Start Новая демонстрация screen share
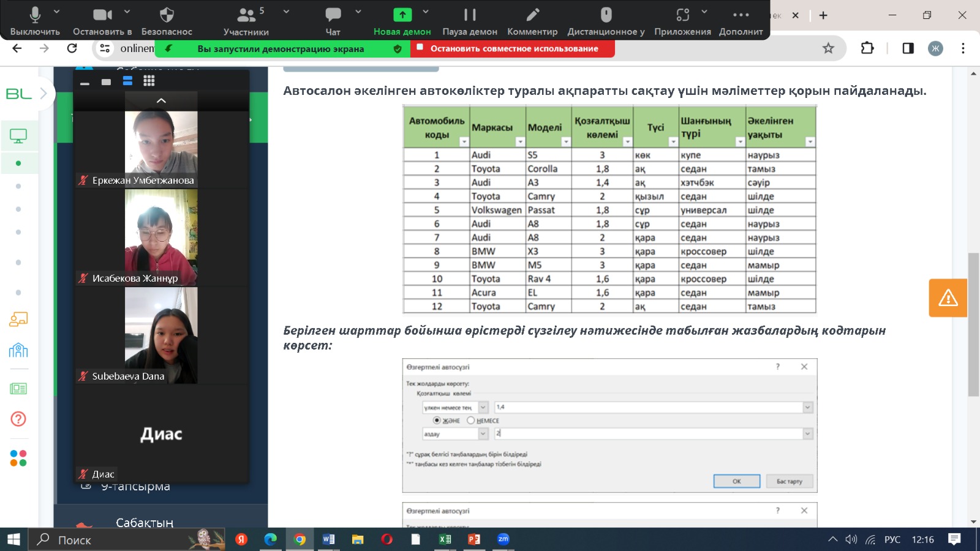Screen dimensions: 980x551 (402, 21)
